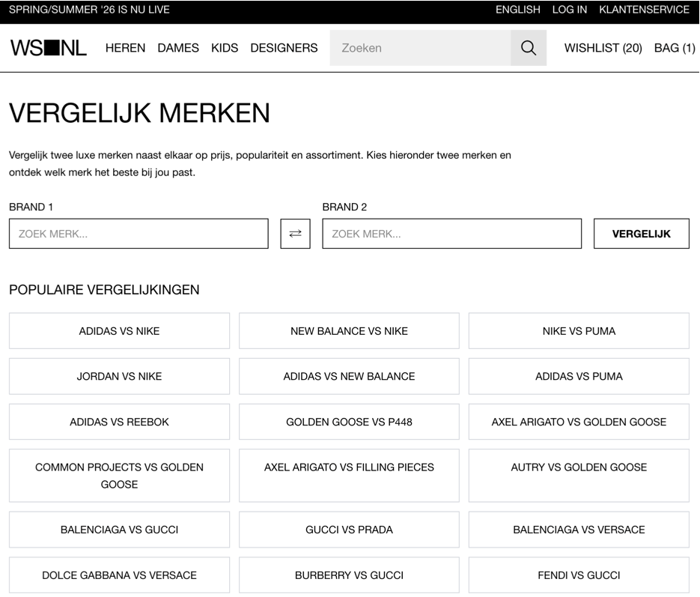
Task: Click the Spring/Summer '26 announcement
Action: pyautogui.click(x=89, y=10)
